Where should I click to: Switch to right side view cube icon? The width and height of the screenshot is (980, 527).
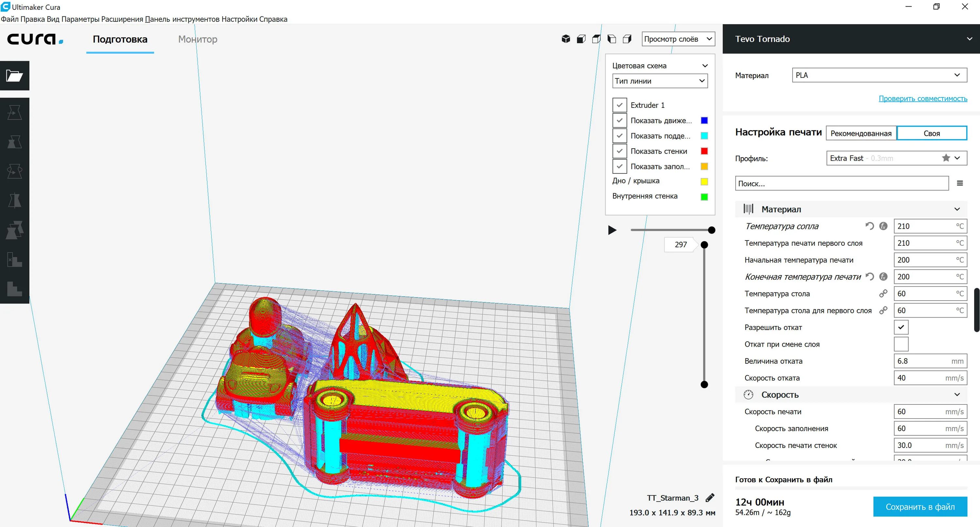point(627,39)
